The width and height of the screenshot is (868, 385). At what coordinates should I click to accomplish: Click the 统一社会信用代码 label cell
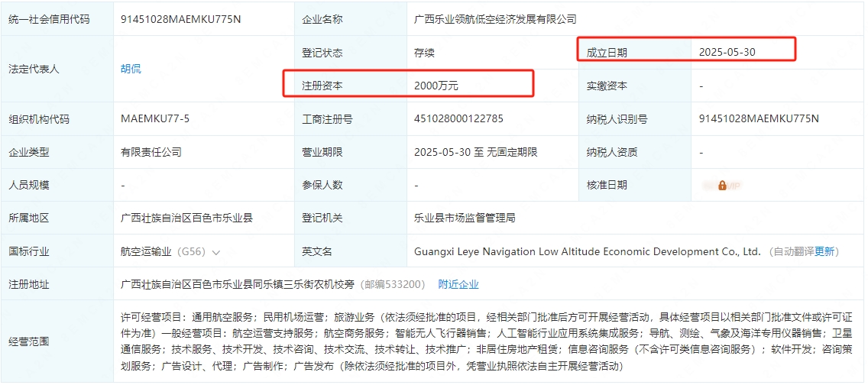click(57, 19)
